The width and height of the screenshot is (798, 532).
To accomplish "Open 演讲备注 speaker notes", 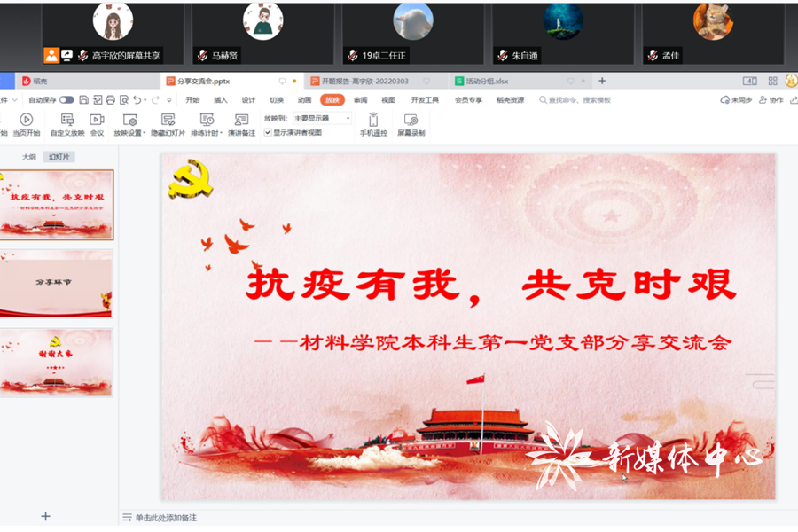I will 241,123.
